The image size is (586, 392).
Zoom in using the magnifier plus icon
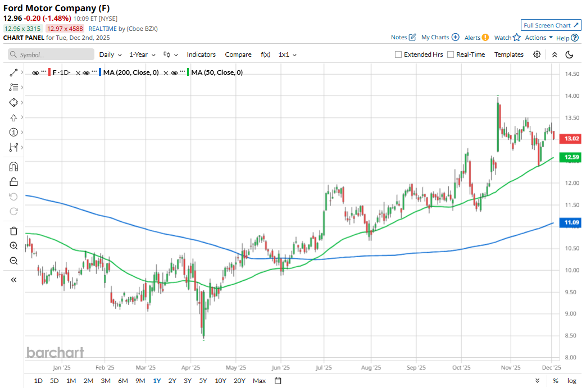click(14, 246)
